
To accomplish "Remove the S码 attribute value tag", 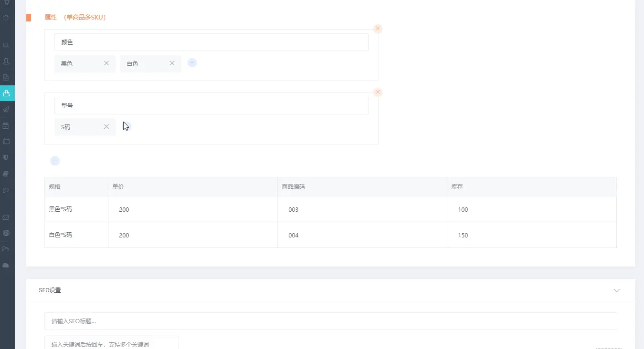I will [106, 127].
